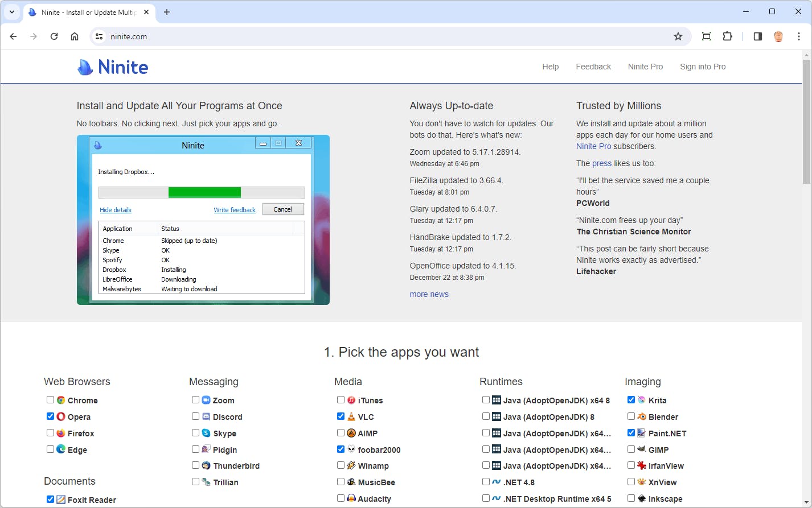The height and width of the screenshot is (508, 812).
Task: Click the Firefox icon in Web Browsers
Action: point(61,433)
